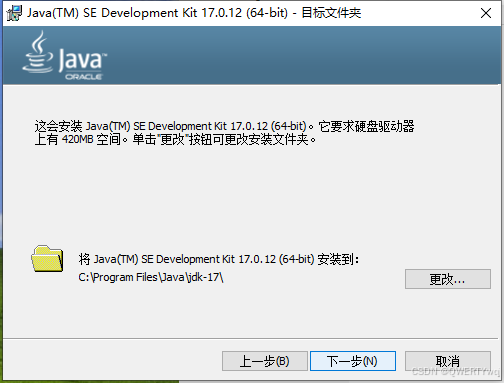Close the JDK installer window
This screenshot has height=383, width=504.
(x=486, y=13)
